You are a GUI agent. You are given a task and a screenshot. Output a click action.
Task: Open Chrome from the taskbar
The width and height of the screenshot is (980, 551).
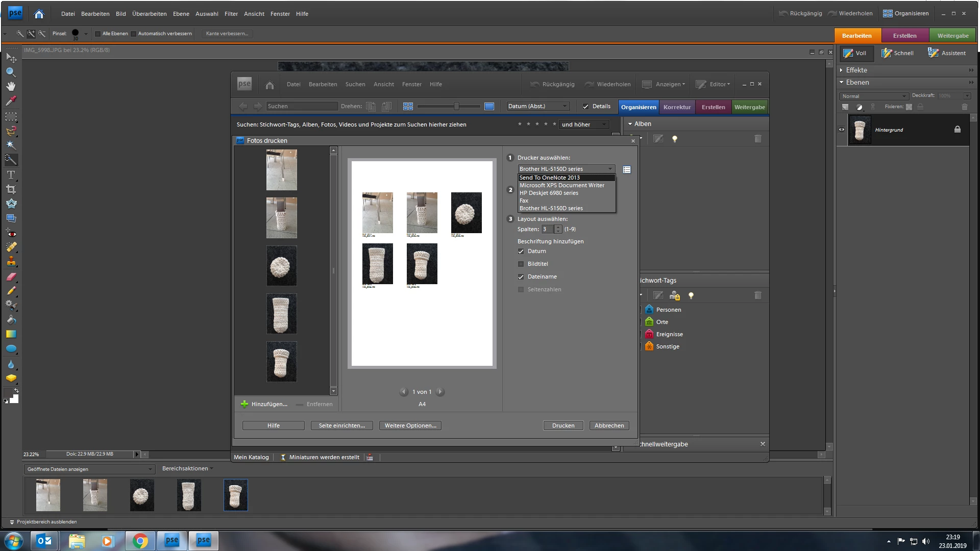(x=140, y=541)
